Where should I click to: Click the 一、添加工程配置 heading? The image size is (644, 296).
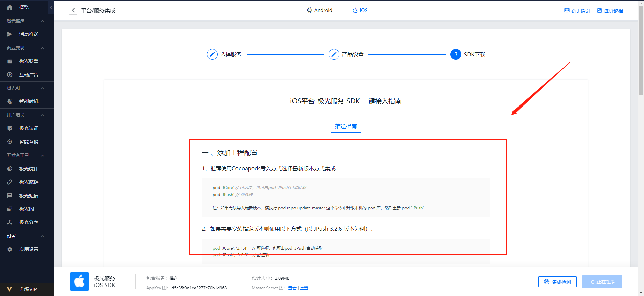(229, 153)
